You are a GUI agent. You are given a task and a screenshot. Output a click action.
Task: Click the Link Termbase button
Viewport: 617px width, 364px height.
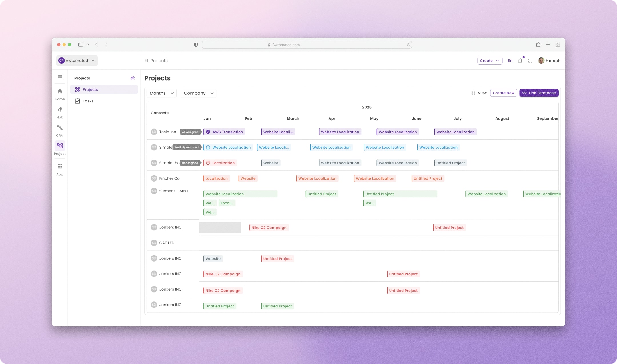click(x=539, y=93)
